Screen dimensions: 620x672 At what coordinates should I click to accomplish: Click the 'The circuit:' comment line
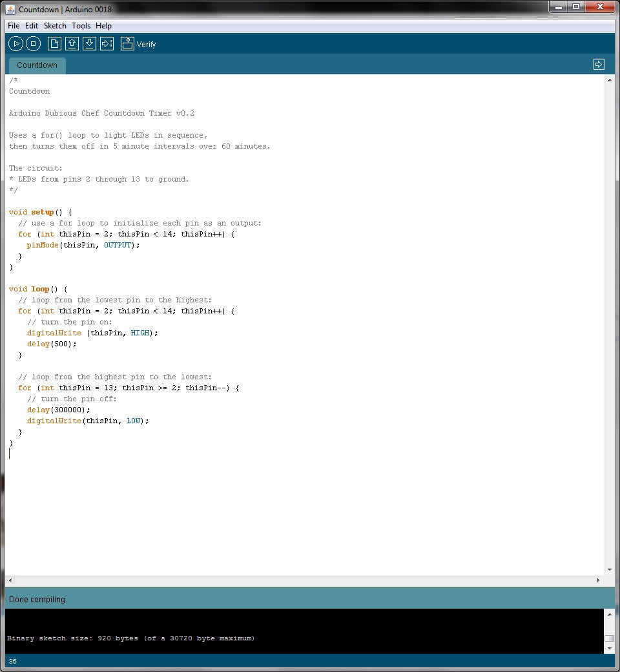(x=36, y=168)
